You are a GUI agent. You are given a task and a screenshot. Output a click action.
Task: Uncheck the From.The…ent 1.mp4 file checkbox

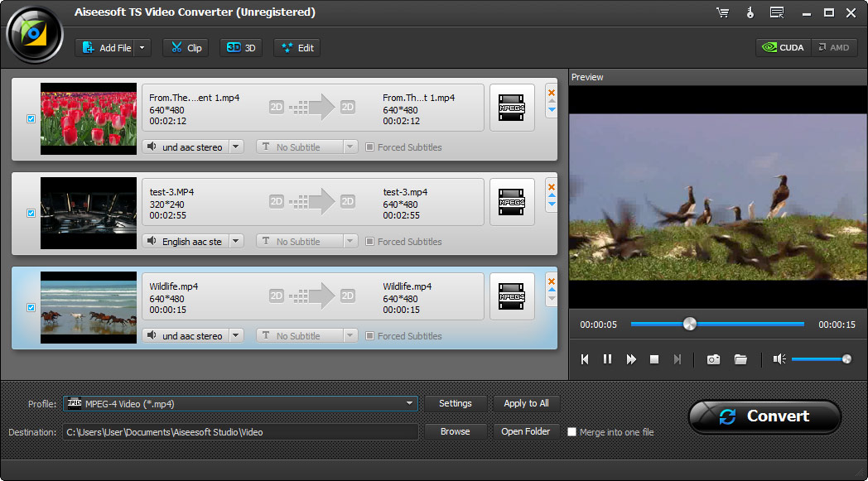click(31, 118)
